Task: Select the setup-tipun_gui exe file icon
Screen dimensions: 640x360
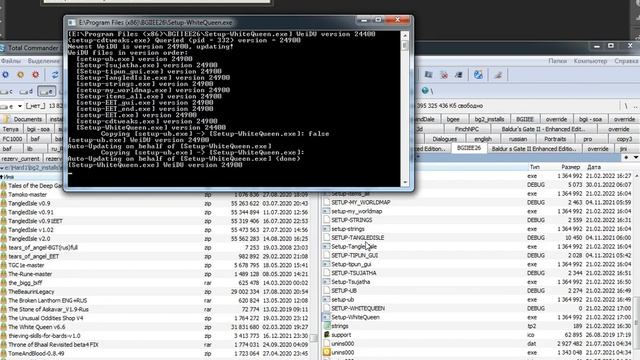Action: (x=326, y=264)
